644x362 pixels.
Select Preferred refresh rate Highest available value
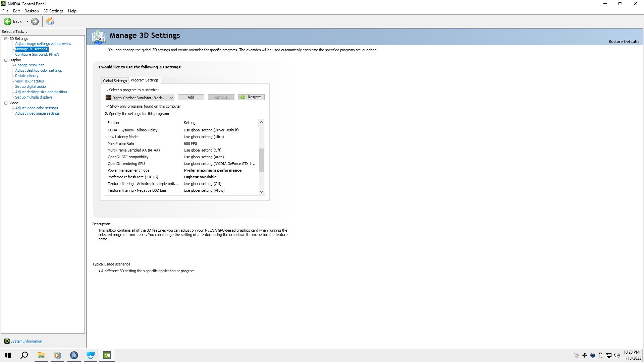pyautogui.click(x=200, y=177)
